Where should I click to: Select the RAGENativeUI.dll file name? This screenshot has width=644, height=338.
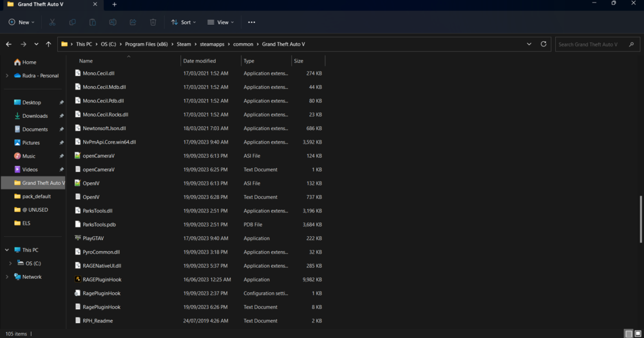click(x=102, y=266)
